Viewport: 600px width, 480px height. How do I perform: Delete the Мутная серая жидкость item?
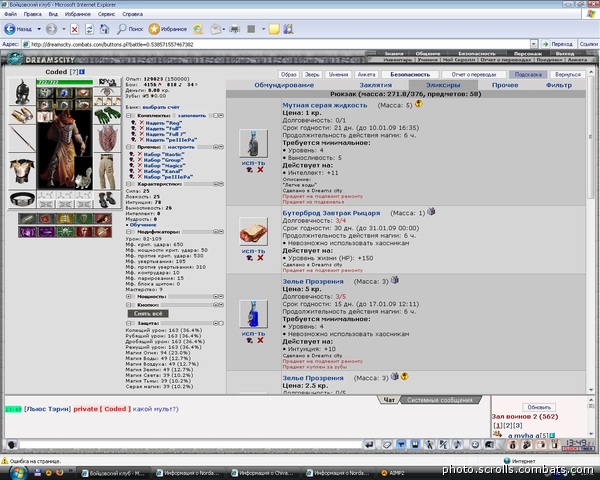260,170
